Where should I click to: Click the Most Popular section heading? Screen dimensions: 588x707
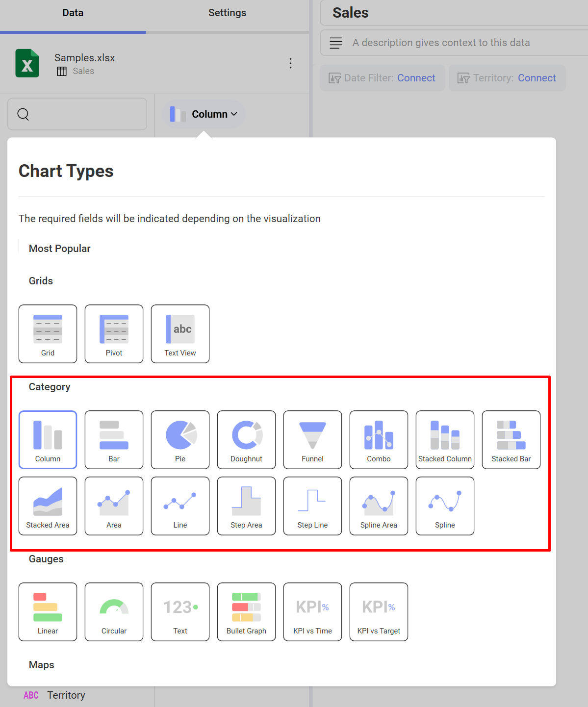(59, 249)
